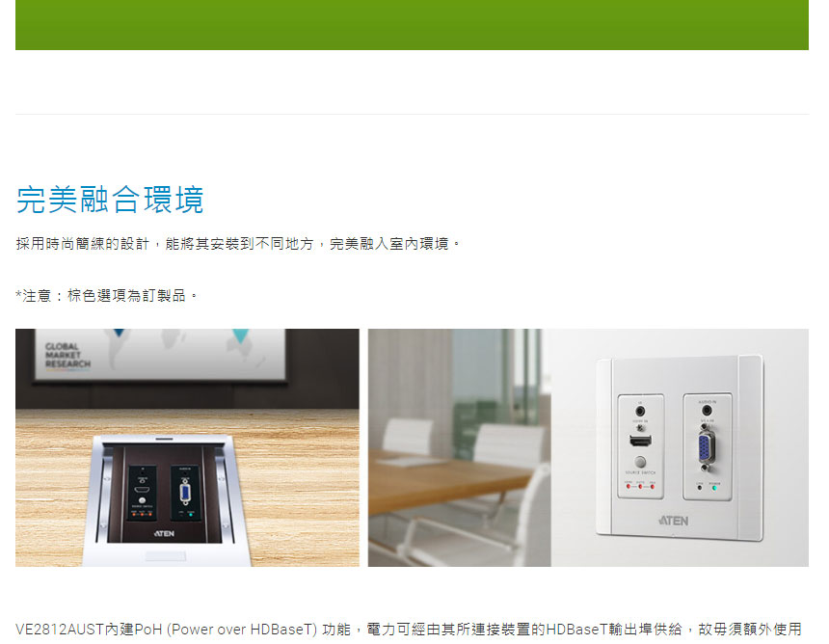Click the ATEN logo on white wall plate
829x644 pixels.
tap(673, 521)
